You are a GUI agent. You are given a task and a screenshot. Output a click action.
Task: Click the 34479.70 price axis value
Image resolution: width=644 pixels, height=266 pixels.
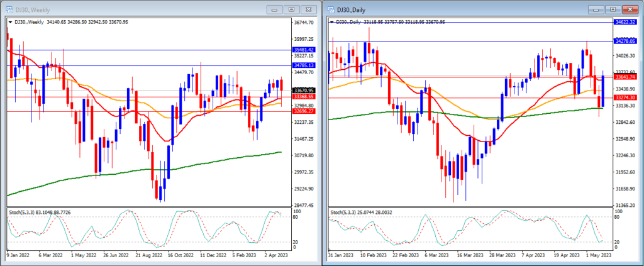click(304, 72)
